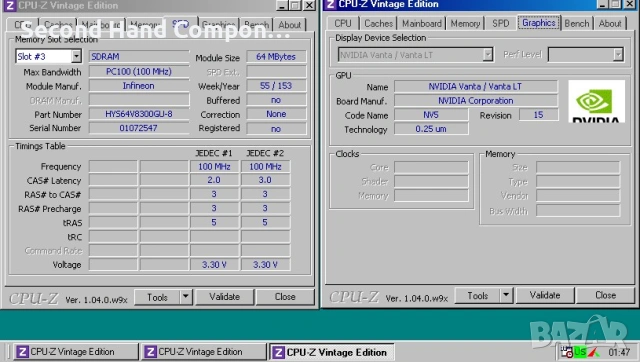Screen dimensions: 640x362
Task: Close the left CPU-Z window with X
Action: 310,6
